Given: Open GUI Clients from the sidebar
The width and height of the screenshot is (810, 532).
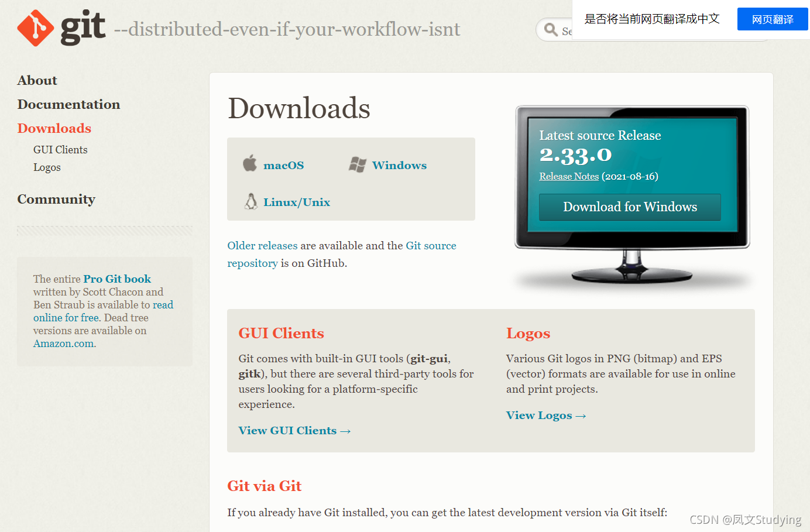Looking at the screenshot, I should pos(60,149).
